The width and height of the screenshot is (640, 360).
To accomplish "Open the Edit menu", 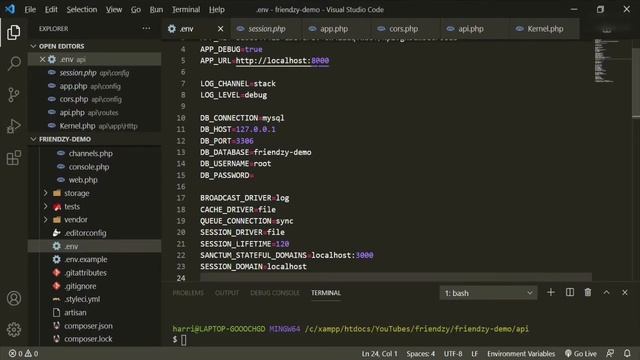I will coord(51,9).
